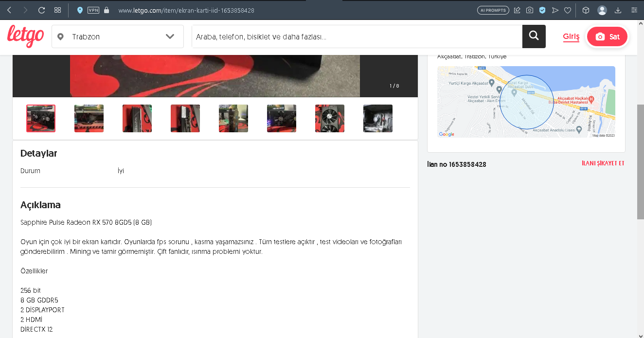Viewport: 644px width, 338px height.
Task: Click the magnifier search button
Action: pyautogui.click(x=534, y=36)
